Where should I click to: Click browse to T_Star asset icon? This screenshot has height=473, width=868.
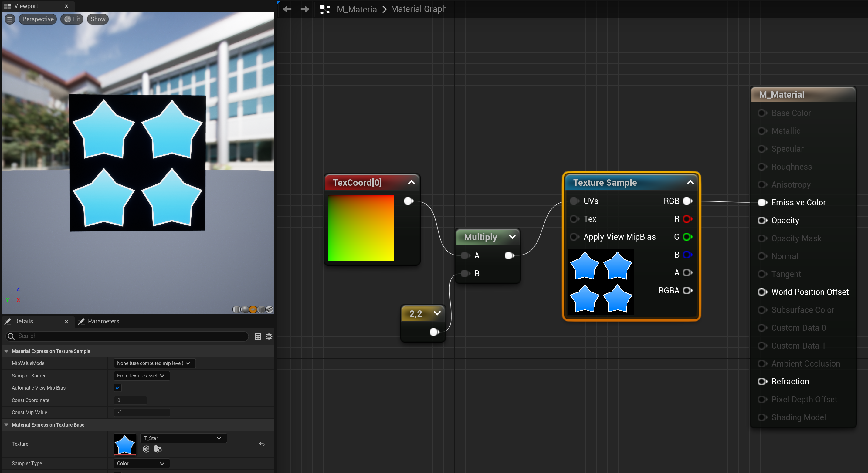(x=158, y=449)
